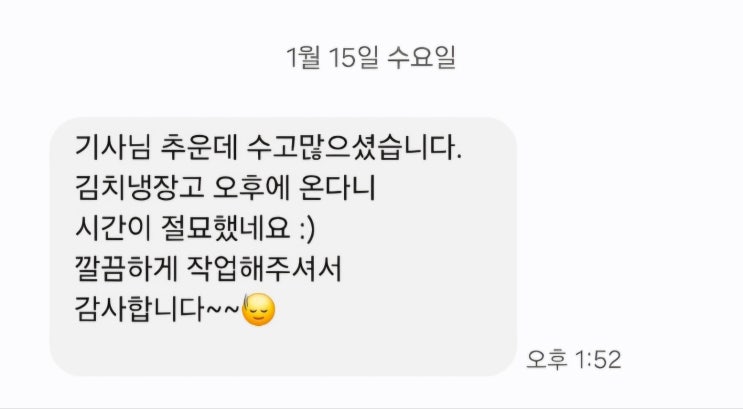This screenshot has height=409, width=743.
Task: Select the word 추운데 in the first line
Action: pos(199,147)
